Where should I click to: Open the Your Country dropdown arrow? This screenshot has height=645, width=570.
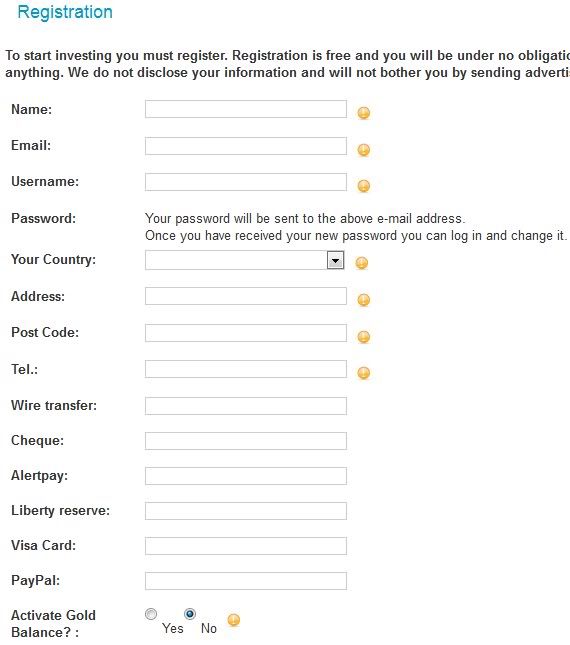[336, 261]
